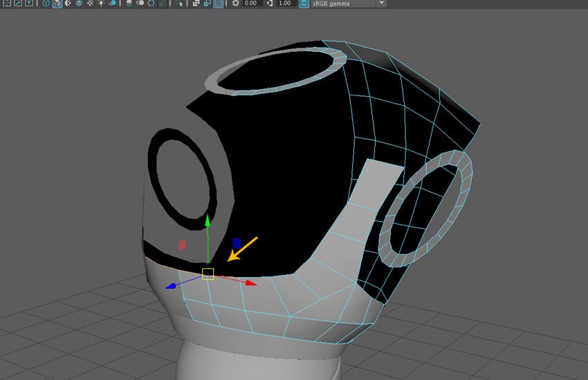
Task: Click the highlighted icon left of exposure control
Action: point(218,3)
